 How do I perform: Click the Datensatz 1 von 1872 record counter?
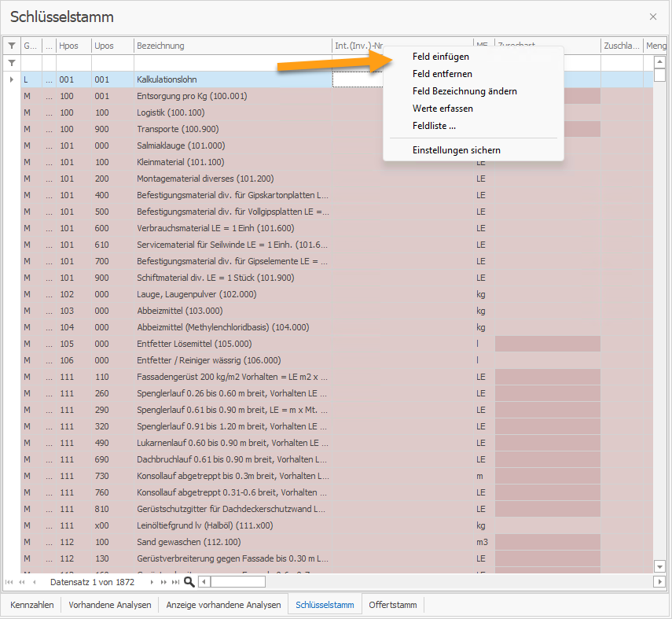92,582
